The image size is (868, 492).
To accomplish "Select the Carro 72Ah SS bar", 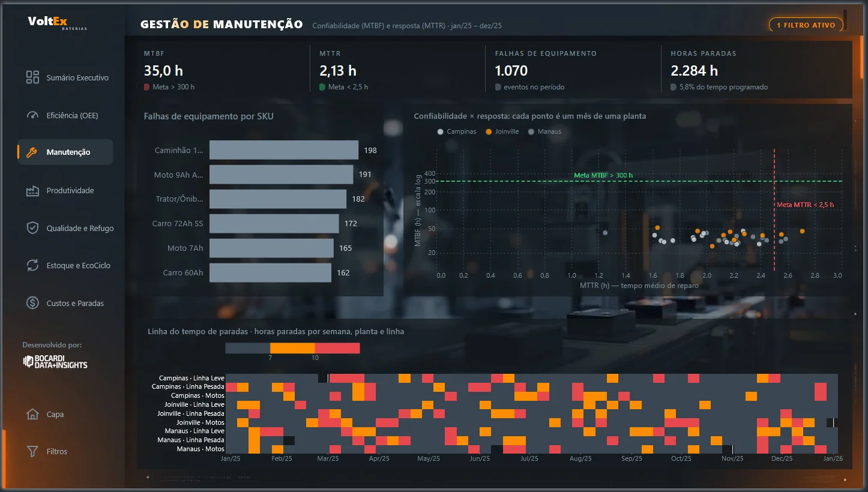I will pyautogui.click(x=274, y=224).
